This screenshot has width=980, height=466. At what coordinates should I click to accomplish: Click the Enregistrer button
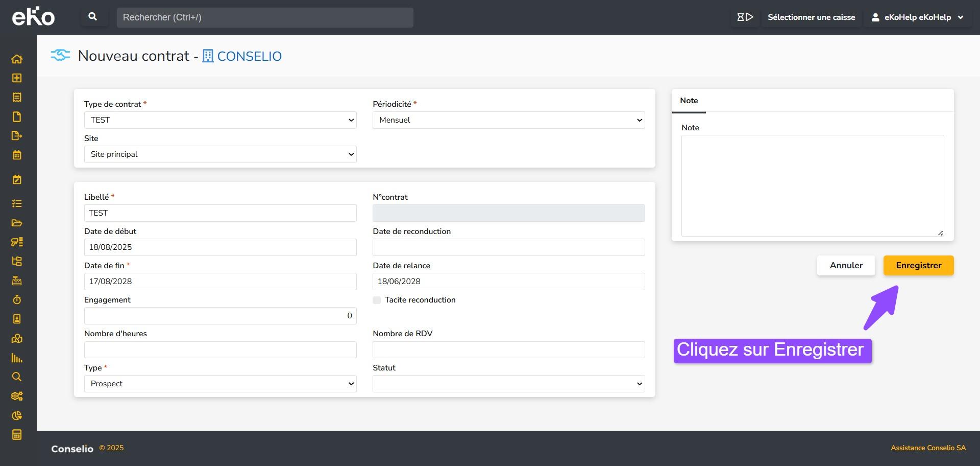(x=918, y=266)
